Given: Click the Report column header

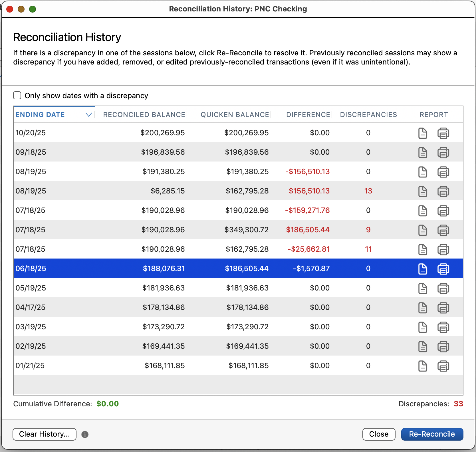Looking at the screenshot, I should point(434,115).
